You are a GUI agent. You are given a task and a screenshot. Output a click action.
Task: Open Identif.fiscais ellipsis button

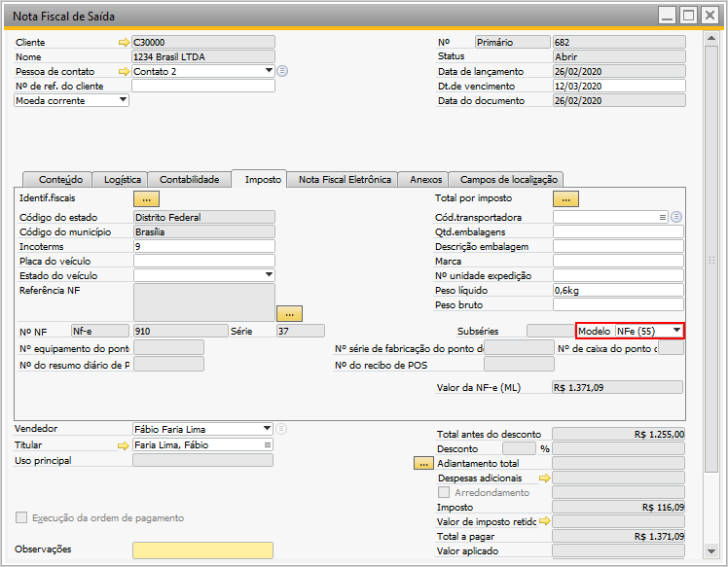pos(146,199)
